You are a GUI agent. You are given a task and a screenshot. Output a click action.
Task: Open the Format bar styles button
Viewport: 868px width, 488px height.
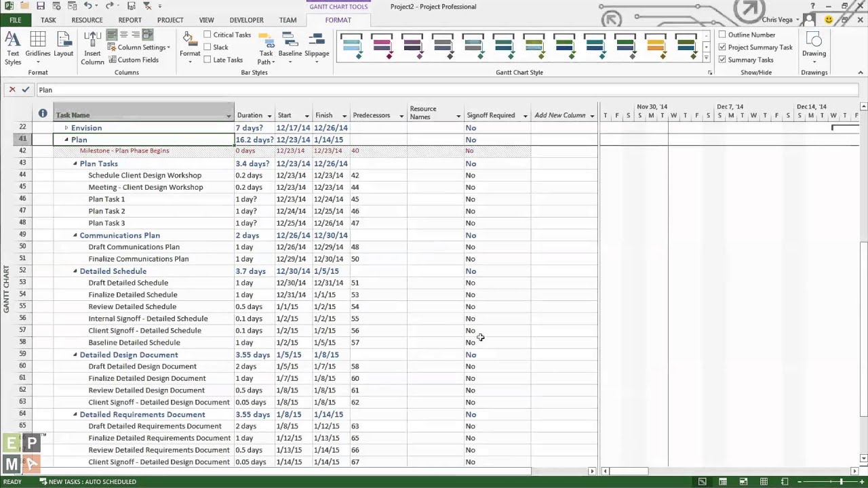(190, 48)
